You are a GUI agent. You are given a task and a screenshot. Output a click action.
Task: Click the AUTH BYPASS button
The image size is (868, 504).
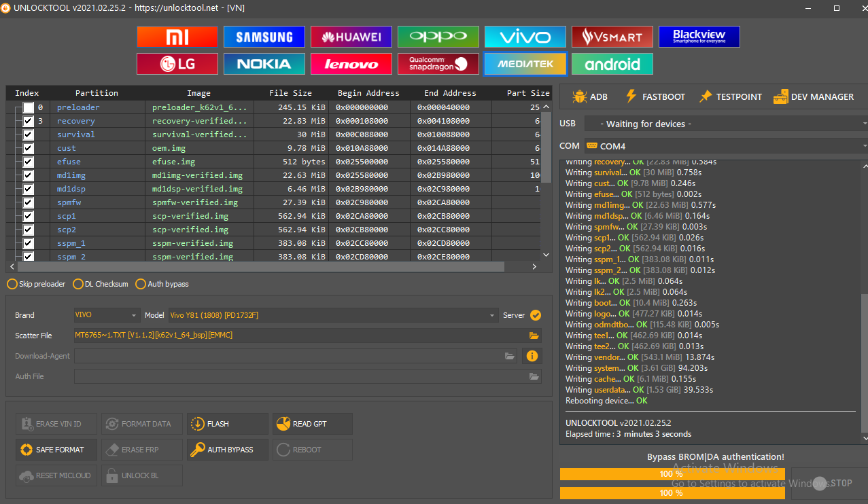coord(228,450)
